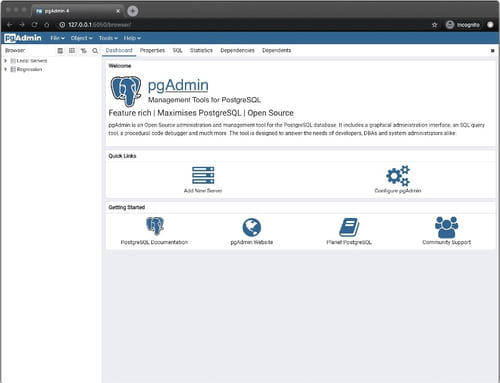Open the browser menu button at far right
Viewport: 500px width, 383px height.
coord(490,25)
